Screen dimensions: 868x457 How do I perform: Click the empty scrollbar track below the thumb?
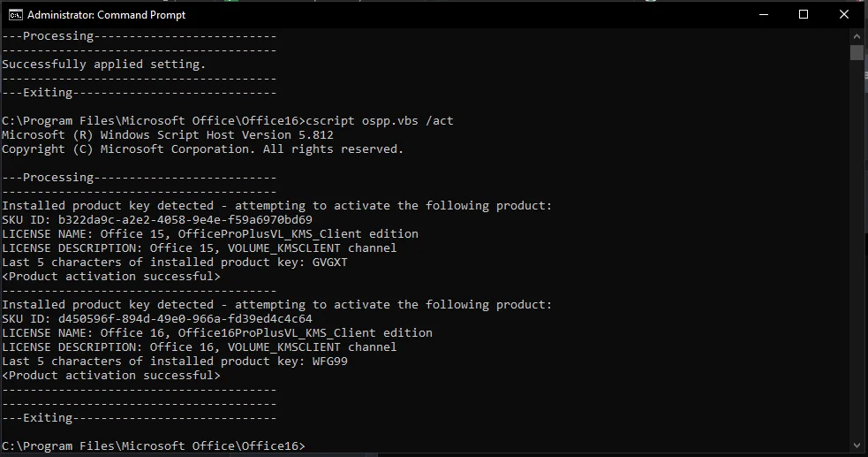857,249
